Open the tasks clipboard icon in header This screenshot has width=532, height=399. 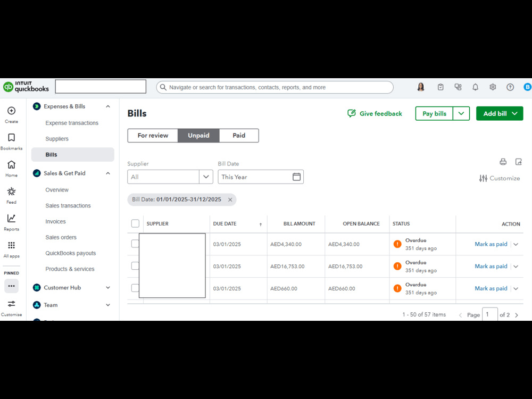(x=440, y=87)
